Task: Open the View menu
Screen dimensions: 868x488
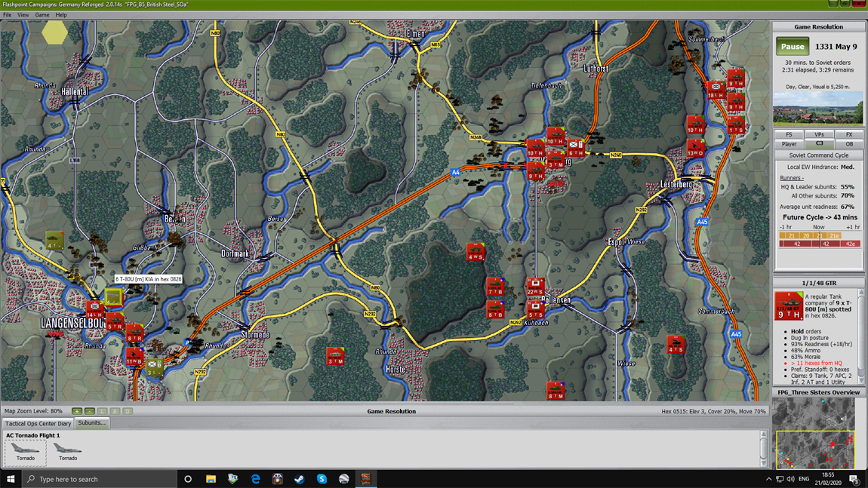Action: point(23,15)
